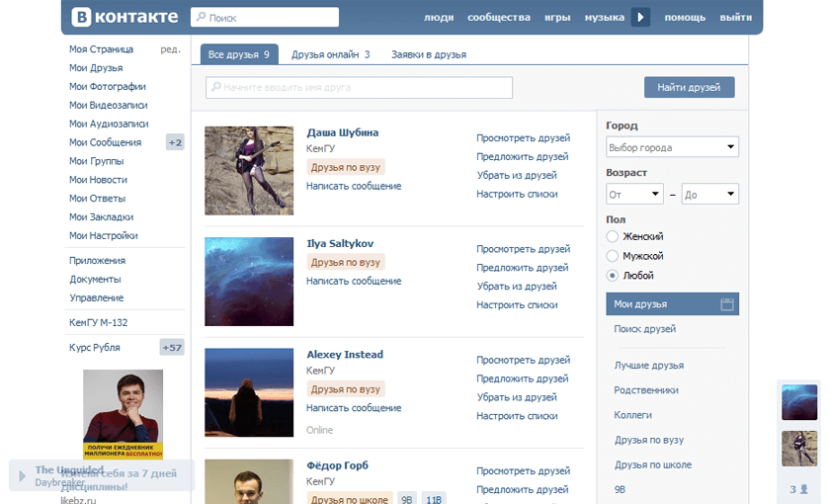Viewport: 830px width, 504px height.
Task: Open the Заявки в друзья tab
Action: pyautogui.click(x=428, y=54)
